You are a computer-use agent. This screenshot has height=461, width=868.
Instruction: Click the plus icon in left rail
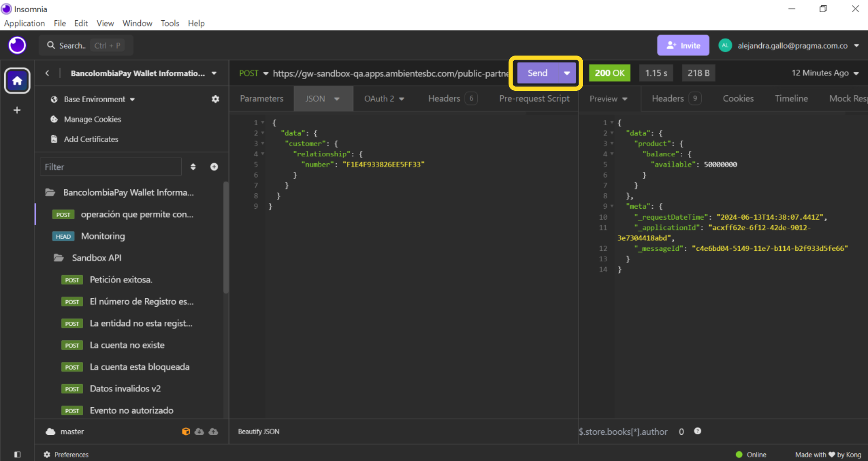tap(17, 110)
